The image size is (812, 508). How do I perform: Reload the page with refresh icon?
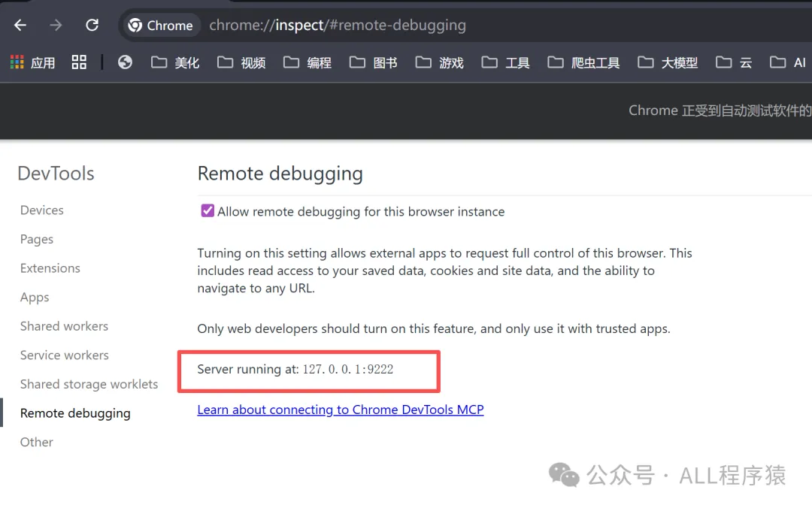tap(92, 25)
